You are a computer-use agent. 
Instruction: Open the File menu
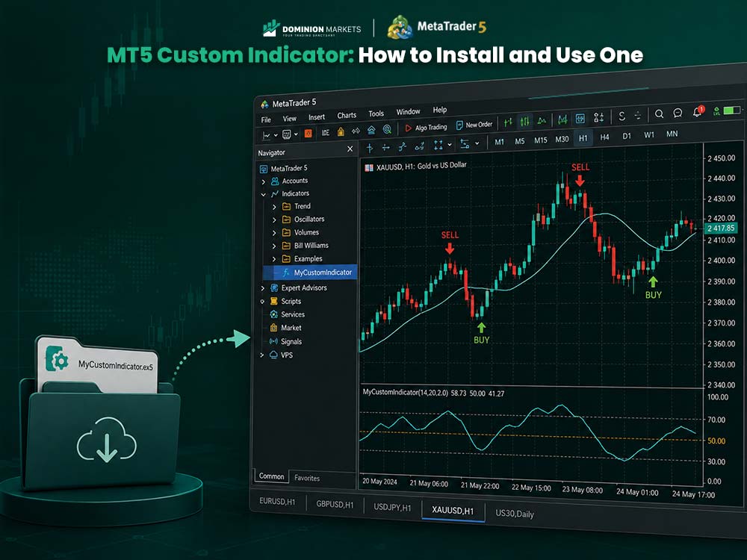click(x=266, y=119)
